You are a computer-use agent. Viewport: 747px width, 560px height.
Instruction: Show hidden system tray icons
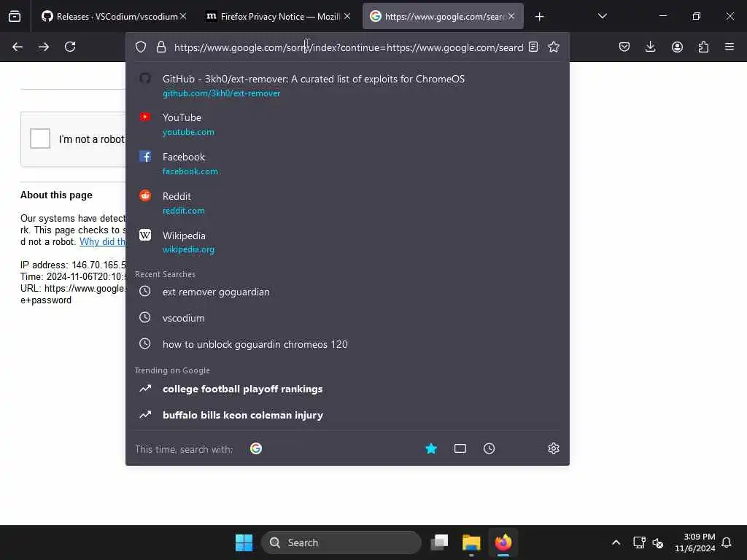pyautogui.click(x=616, y=542)
